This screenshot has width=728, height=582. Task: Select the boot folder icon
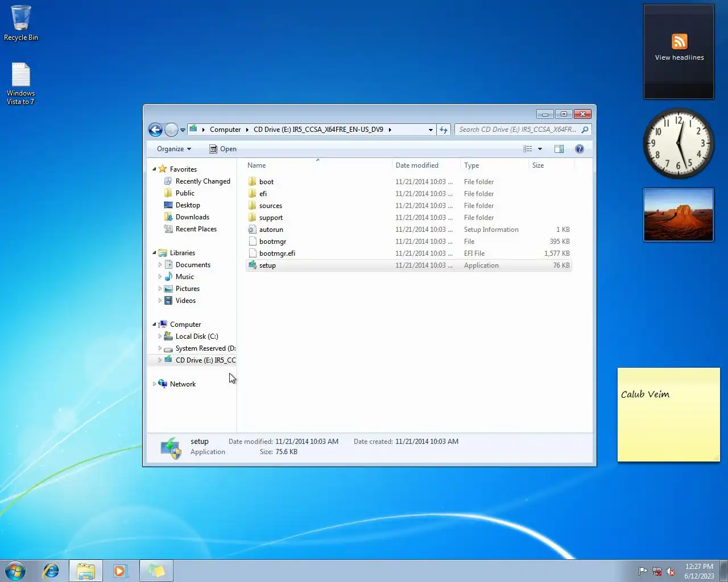click(x=253, y=182)
